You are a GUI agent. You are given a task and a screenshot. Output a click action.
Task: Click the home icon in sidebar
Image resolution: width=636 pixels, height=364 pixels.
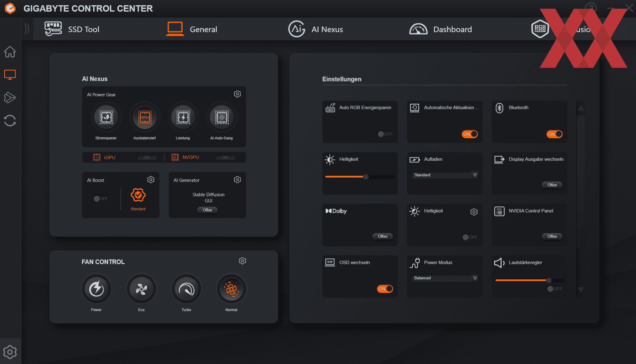pos(10,52)
